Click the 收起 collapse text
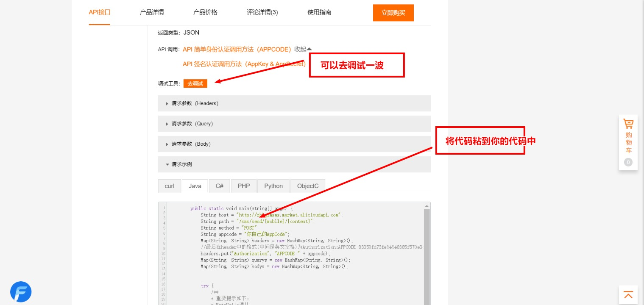The width and height of the screenshot is (644, 305). click(300, 49)
